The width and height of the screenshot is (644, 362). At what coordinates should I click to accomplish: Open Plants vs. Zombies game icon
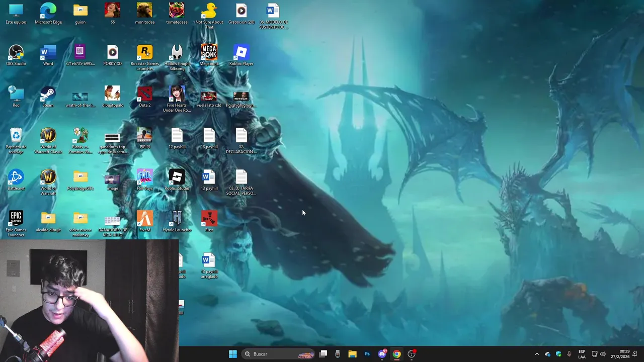tap(80, 140)
